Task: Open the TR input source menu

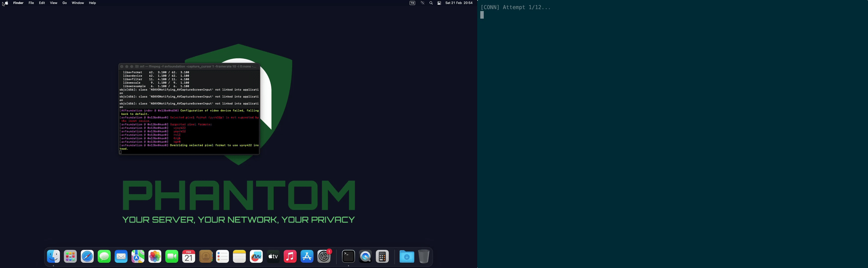Action: click(412, 3)
